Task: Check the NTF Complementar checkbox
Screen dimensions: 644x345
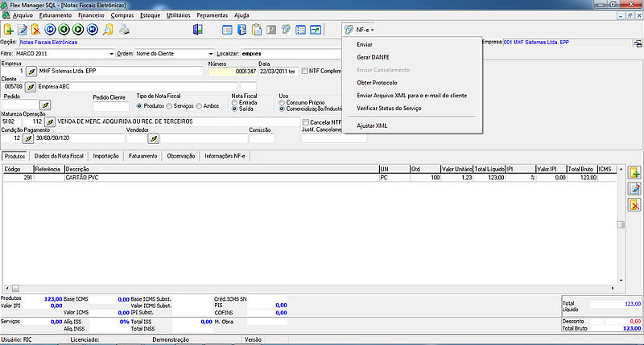Action: coord(304,71)
